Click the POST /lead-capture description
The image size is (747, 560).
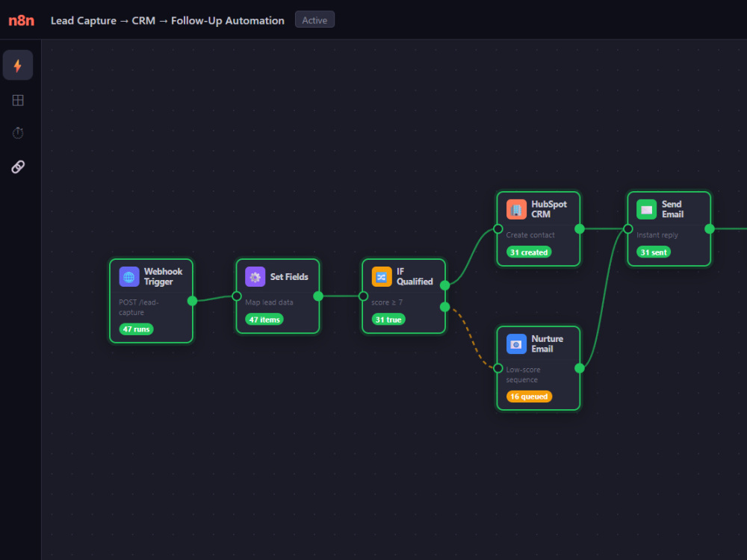[139, 307]
